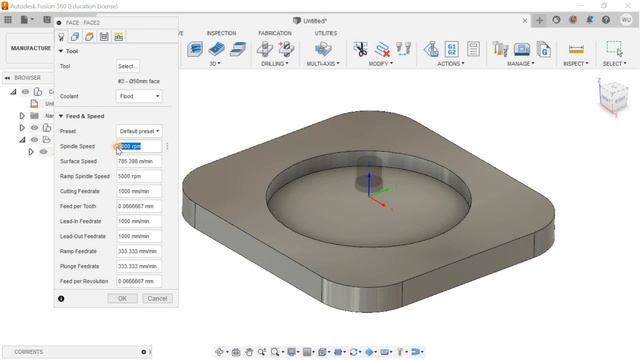Open the Drilling dropdown menu
The height and width of the screenshot is (360, 640).
pyautogui.click(x=275, y=64)
